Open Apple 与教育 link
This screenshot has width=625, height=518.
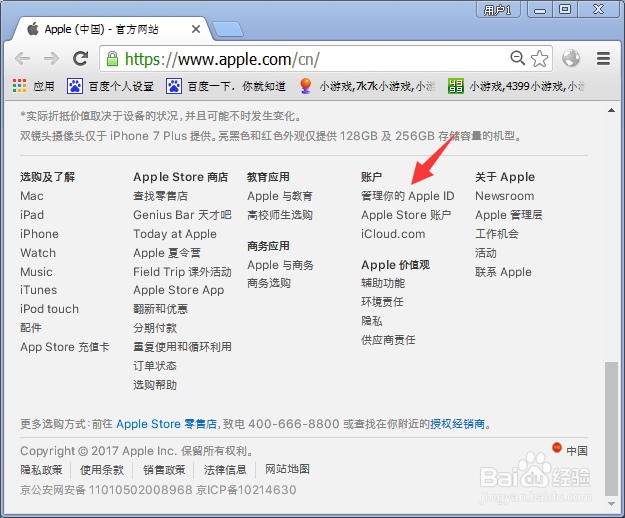pyautogui.click(x=280, y=196)
